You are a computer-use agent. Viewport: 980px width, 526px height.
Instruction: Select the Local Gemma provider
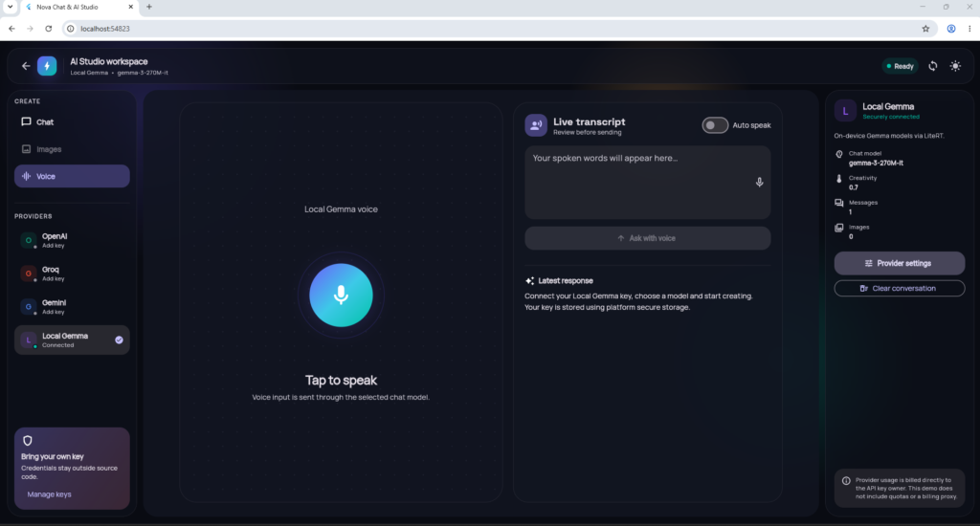pos(72,340)
